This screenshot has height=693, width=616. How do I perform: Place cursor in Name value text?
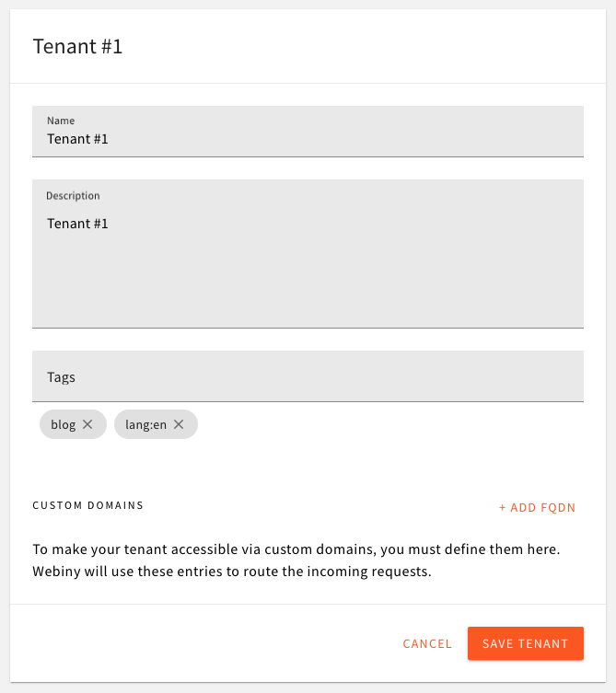click(78, 140)
